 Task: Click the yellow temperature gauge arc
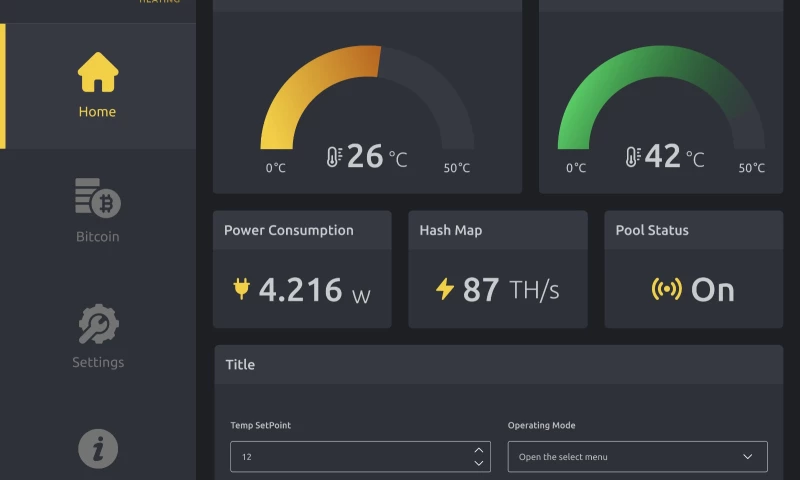[x=300, y=85]
